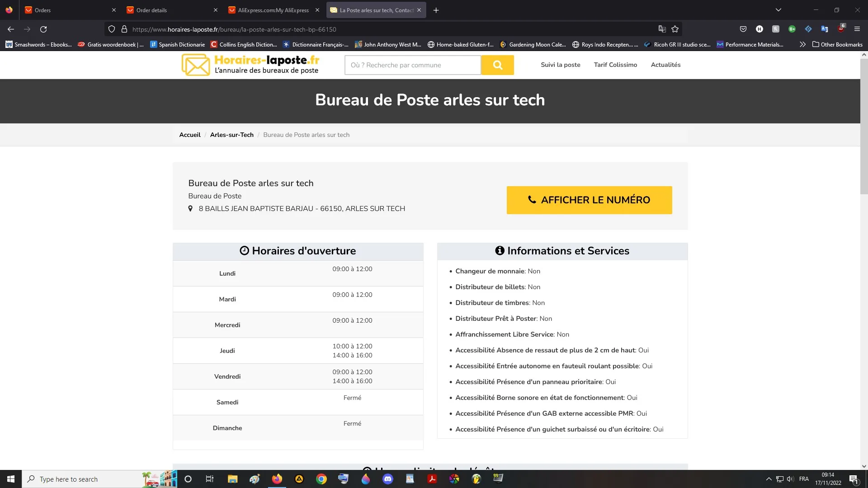
Task: Open Chrome from the Windows taskbar
Action: 321,479
